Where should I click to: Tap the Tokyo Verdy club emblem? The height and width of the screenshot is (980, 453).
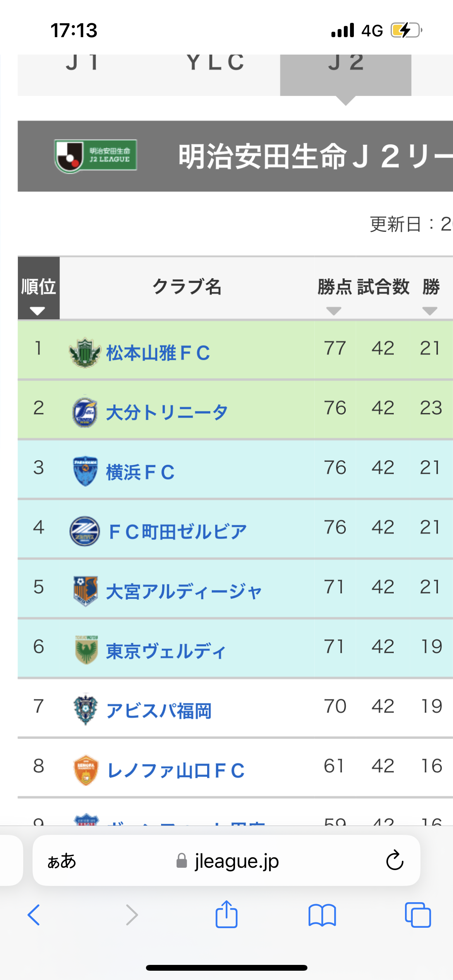tap(86, 650)
